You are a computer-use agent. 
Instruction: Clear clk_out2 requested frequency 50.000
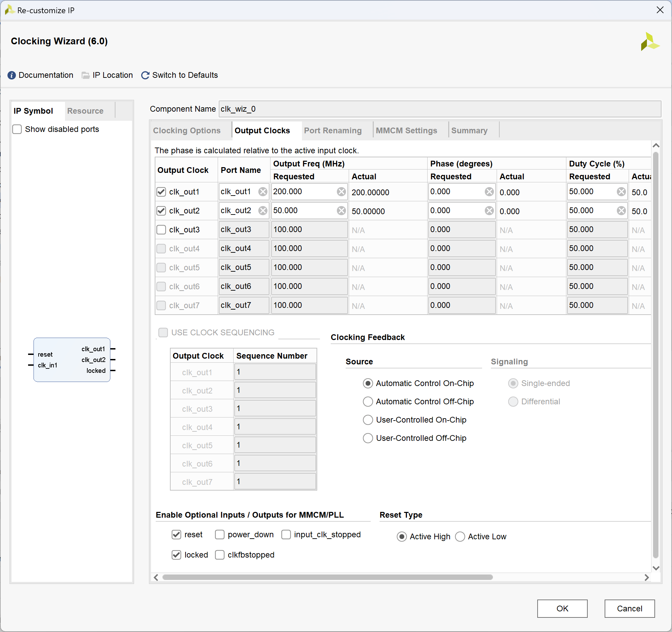pos(341,211)
